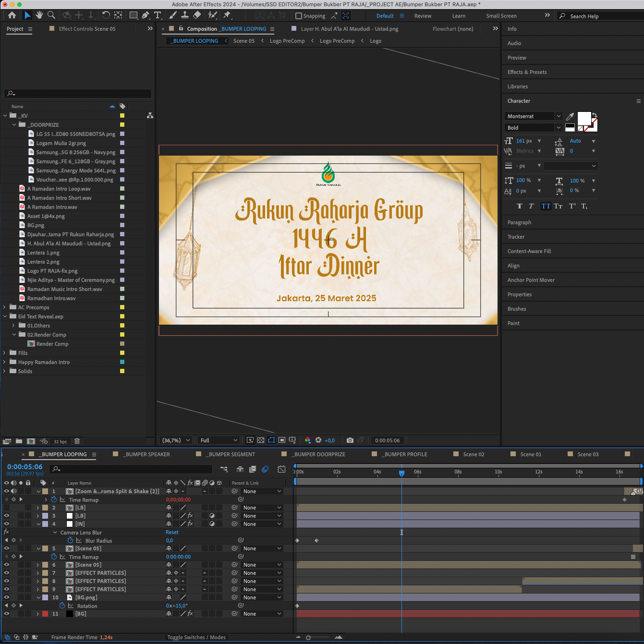Select the Brush tool
The height and width of the screenshot is (644, 644).
[x=173, y=15]
